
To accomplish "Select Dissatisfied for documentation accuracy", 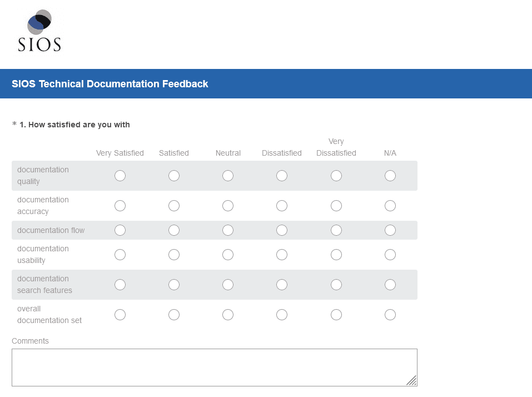I will [282, 206].
